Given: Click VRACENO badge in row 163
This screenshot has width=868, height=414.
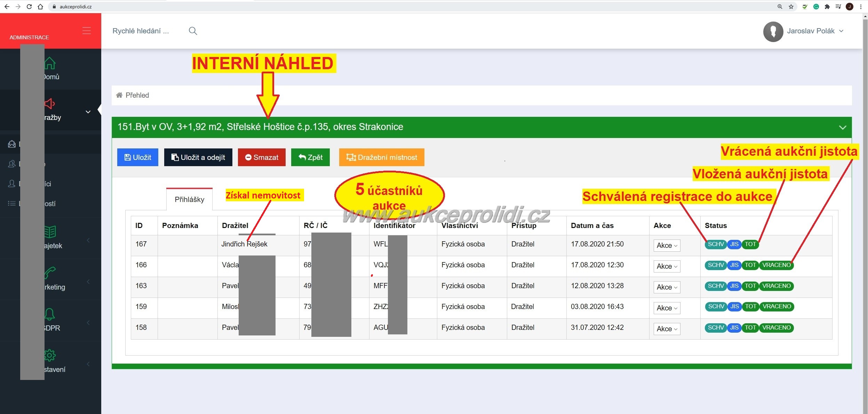Looking at the screenshot, I should pyautogui.click(x=776, y=286).
